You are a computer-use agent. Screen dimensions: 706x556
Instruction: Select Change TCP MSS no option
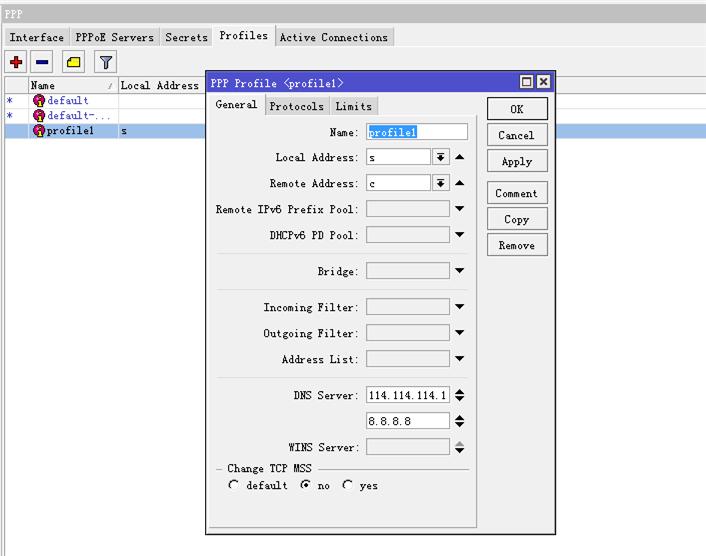tap(306, 486)
